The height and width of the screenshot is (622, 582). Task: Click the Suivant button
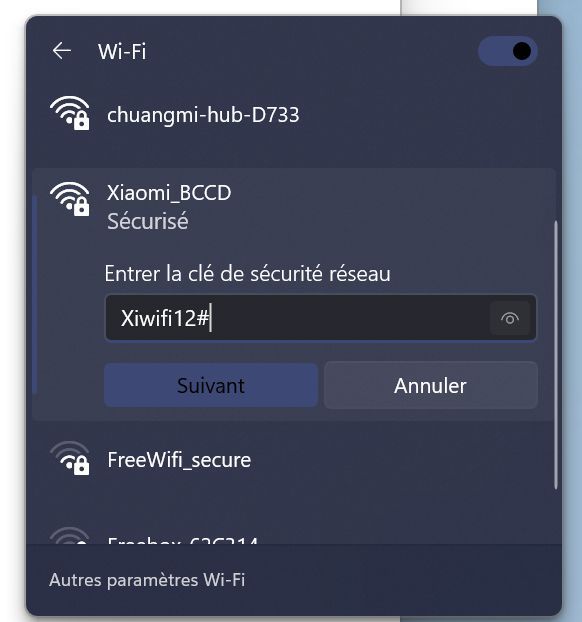point(211,385)
